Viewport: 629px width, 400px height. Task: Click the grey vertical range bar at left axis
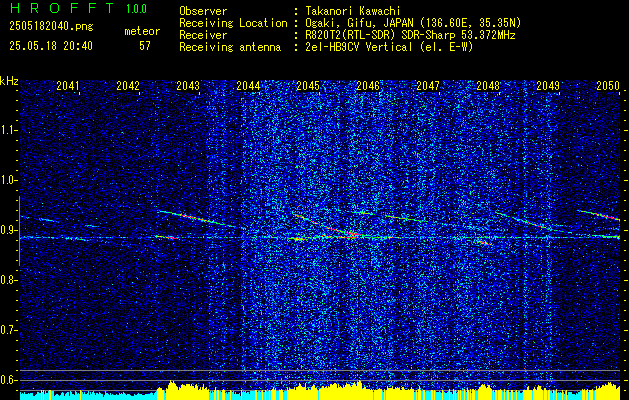pyautogui.click(x=19, y=231)
